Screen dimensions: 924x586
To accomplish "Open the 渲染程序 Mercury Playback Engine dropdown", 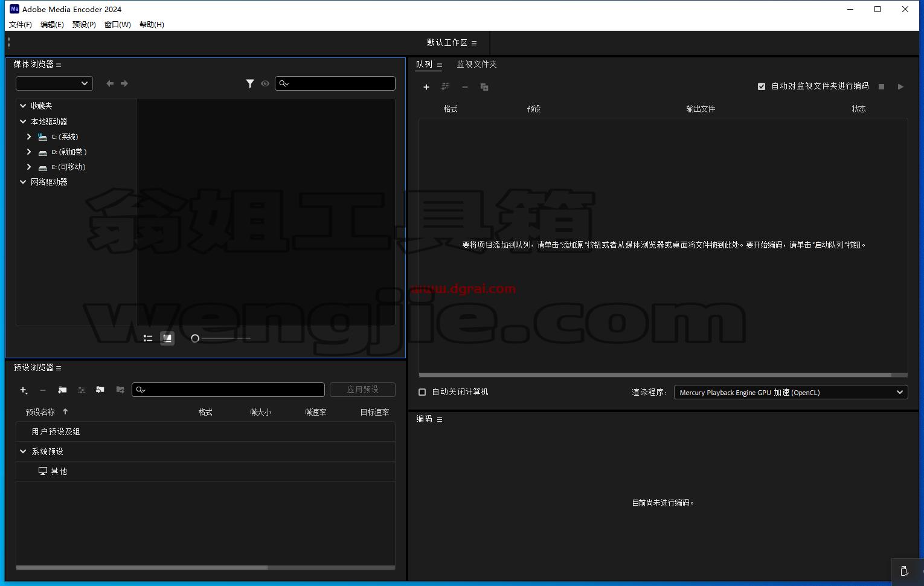I will tap(791, 392).
